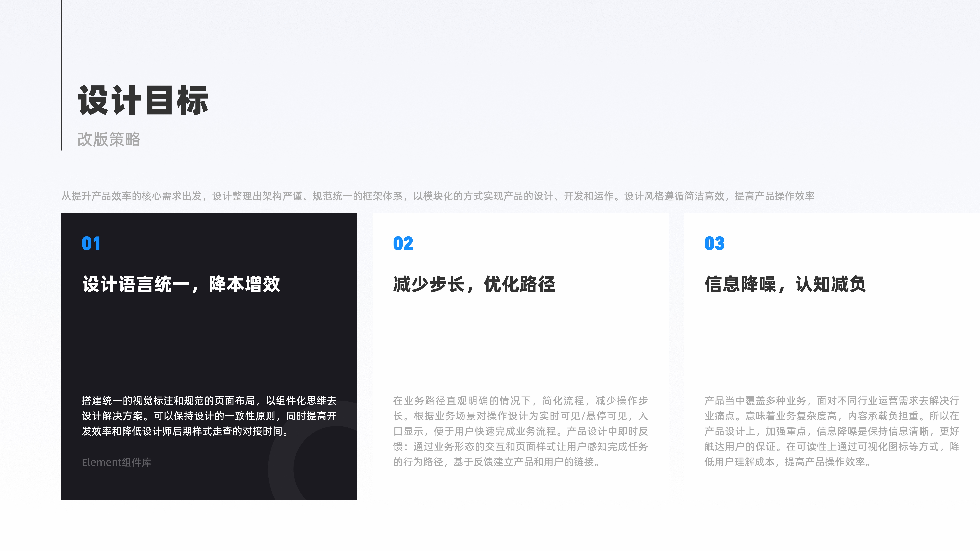Click the vertical black line beside title
This screenshot has width=980, height=551.
[x=61, y=76]
